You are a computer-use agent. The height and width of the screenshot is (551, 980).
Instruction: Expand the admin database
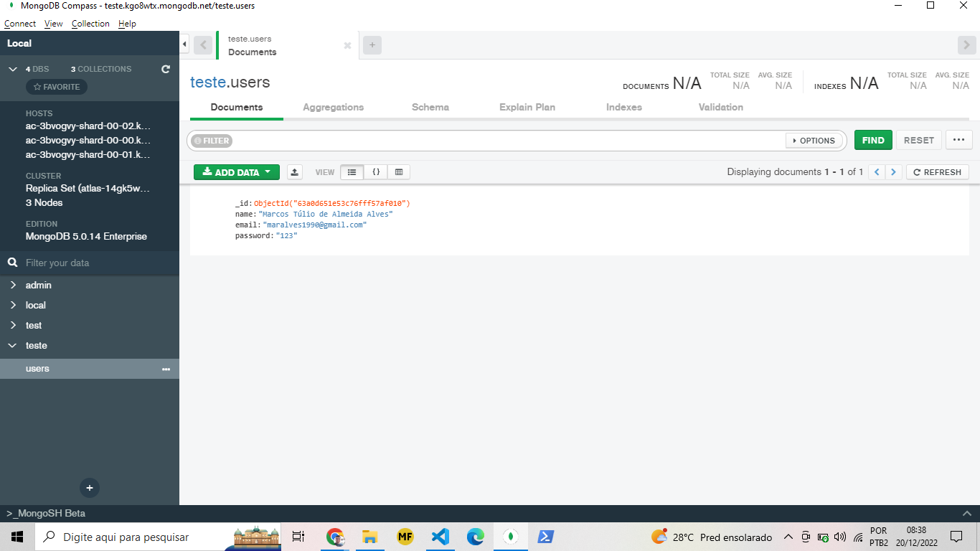(13, 285)
